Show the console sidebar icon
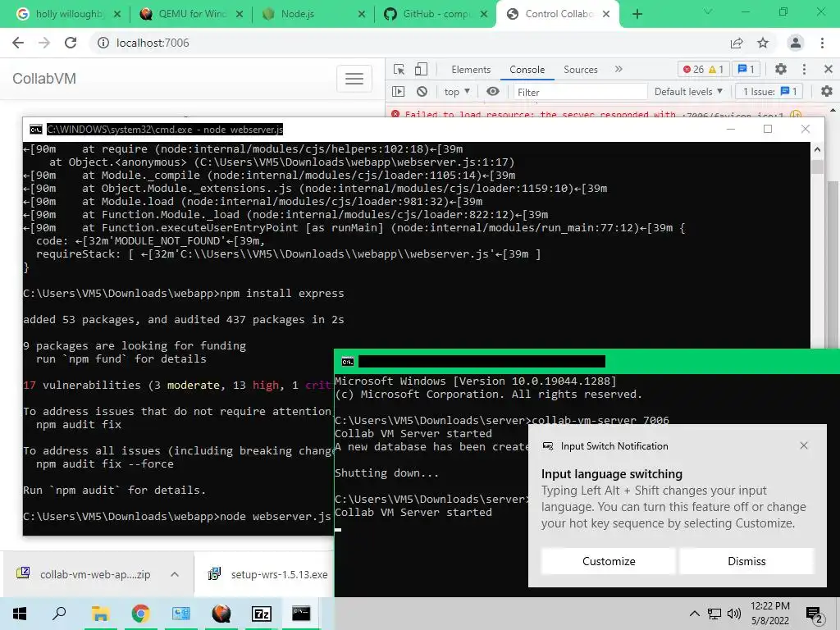The image size is (840, 630). (398, 92)
